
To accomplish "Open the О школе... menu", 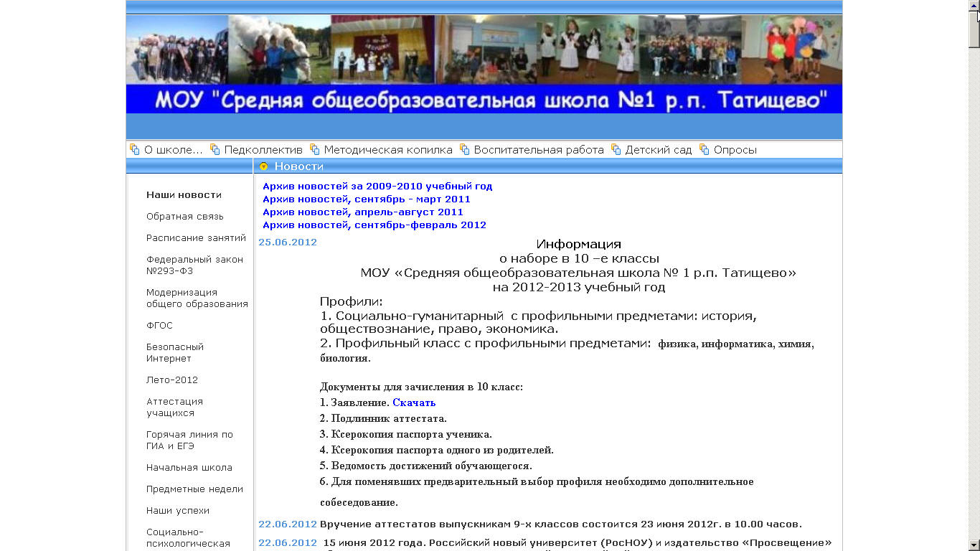I will (x=174, y=150).
